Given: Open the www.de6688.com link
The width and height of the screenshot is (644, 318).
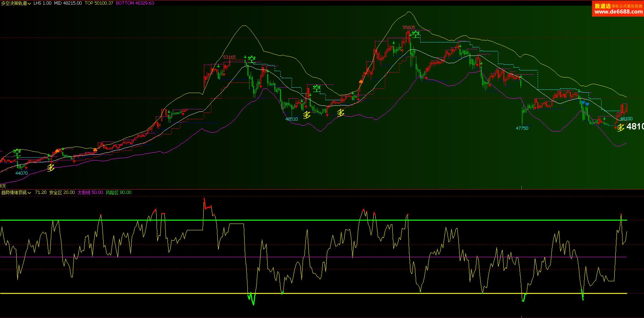Looking at the screenshot, I should pyautogui.click(x=618, y=12).
